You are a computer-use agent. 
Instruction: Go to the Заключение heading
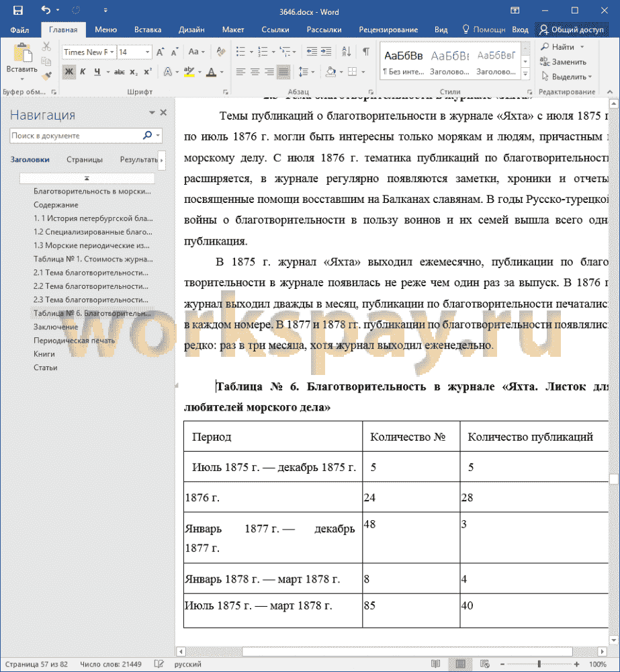click(56, 327)
